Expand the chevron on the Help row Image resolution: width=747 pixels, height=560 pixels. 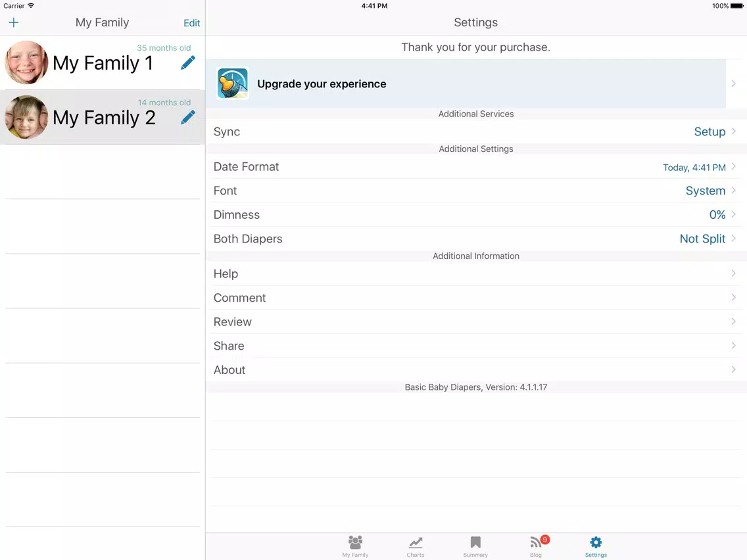[x=734, y=273]
